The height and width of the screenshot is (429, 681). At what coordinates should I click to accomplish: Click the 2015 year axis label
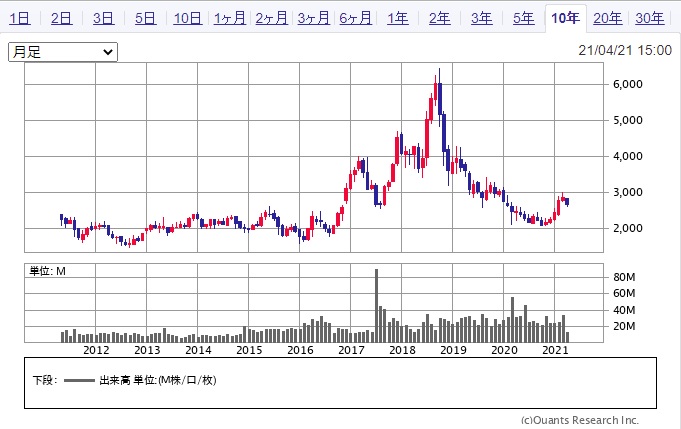249,350
